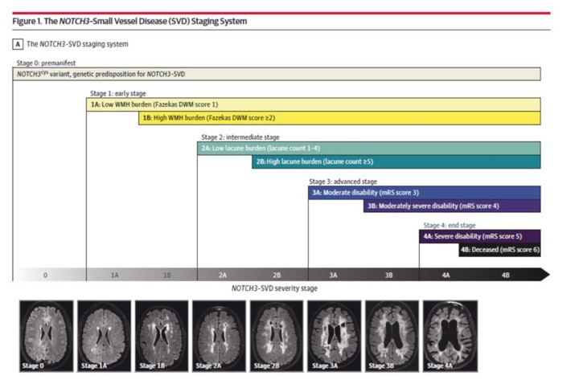The image size is (579, 392).
Task: Click the Stage 3B brain MRI thumbnail
Action: 392,336
